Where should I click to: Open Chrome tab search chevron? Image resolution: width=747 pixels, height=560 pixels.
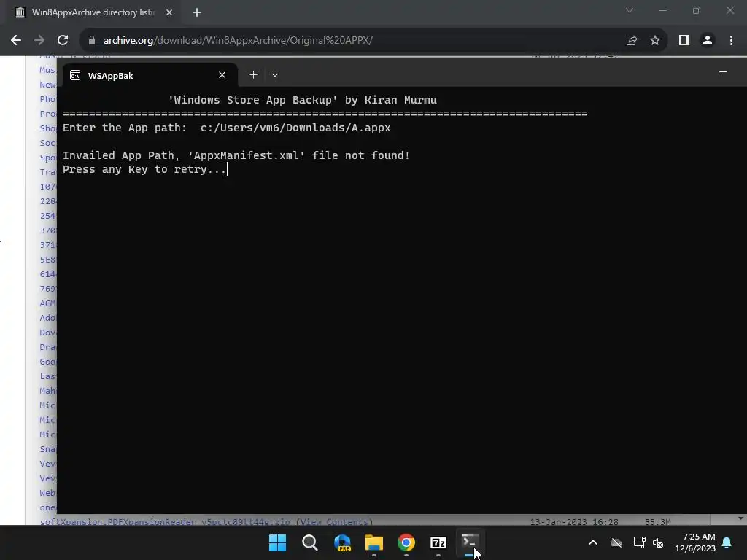coord(630,10)
